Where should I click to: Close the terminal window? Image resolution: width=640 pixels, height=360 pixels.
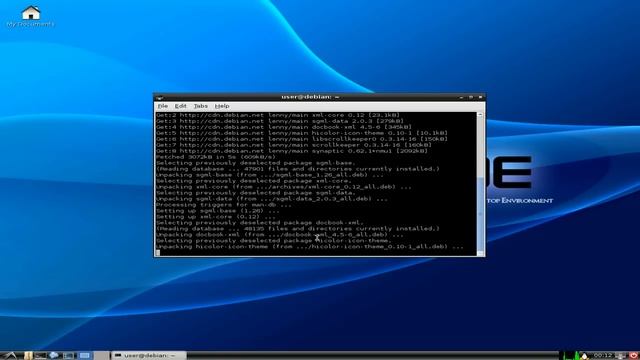click(480, 97)
